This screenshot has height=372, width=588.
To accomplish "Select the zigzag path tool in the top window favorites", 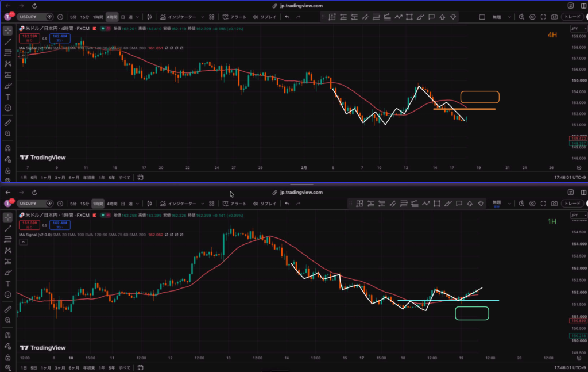I will (399, 17).
